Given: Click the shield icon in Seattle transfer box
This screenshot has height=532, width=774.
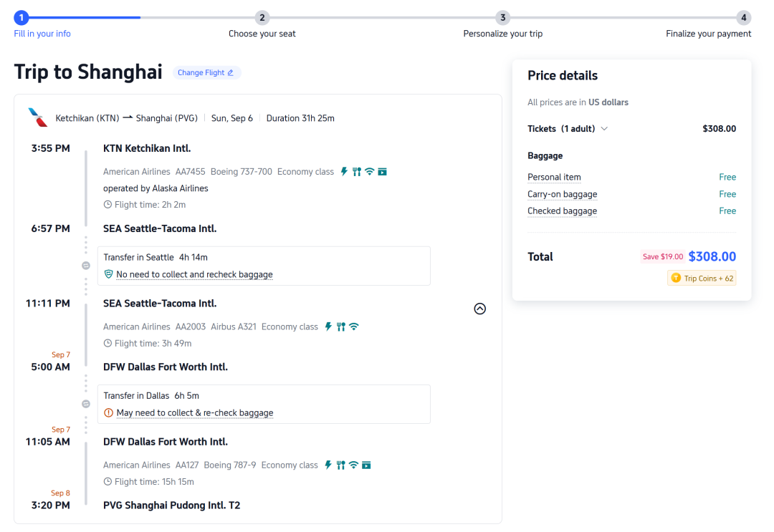Looking at the screenshot, I should (x=109, y=274).
